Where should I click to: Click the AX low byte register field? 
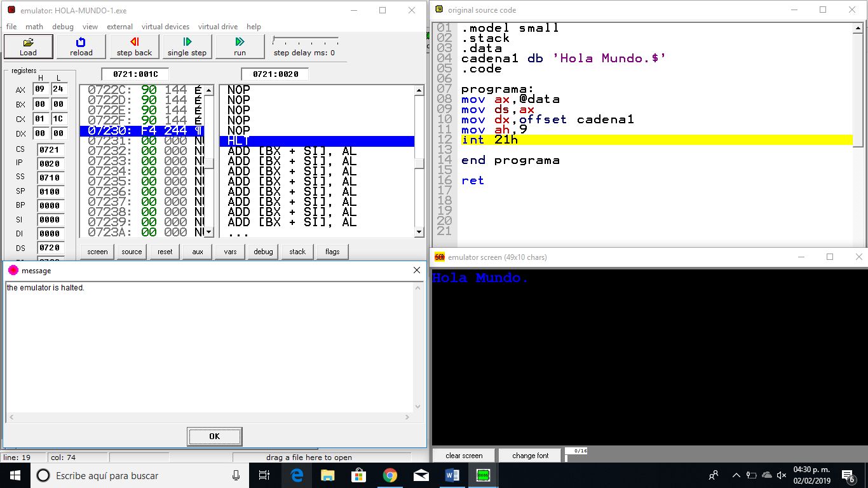click(x=59, y=90)
